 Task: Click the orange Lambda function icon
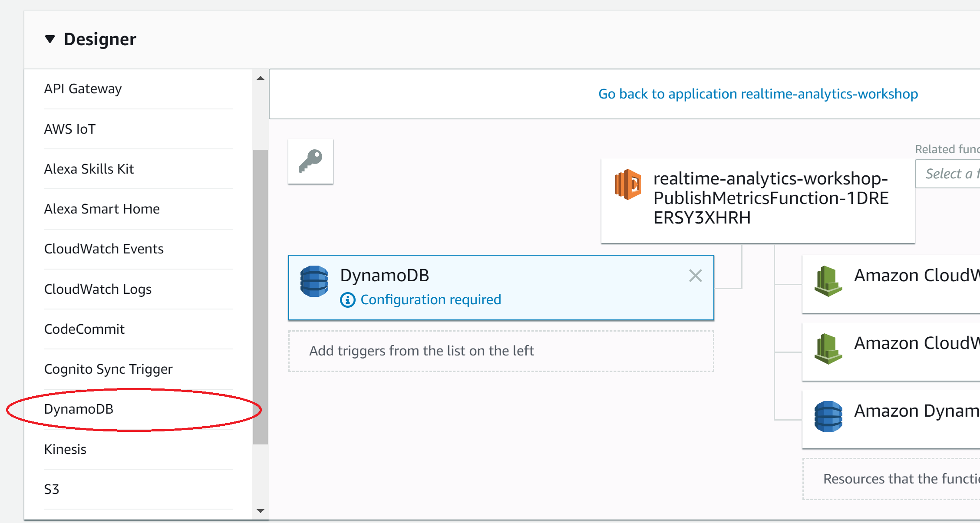(x=627, y=184)
